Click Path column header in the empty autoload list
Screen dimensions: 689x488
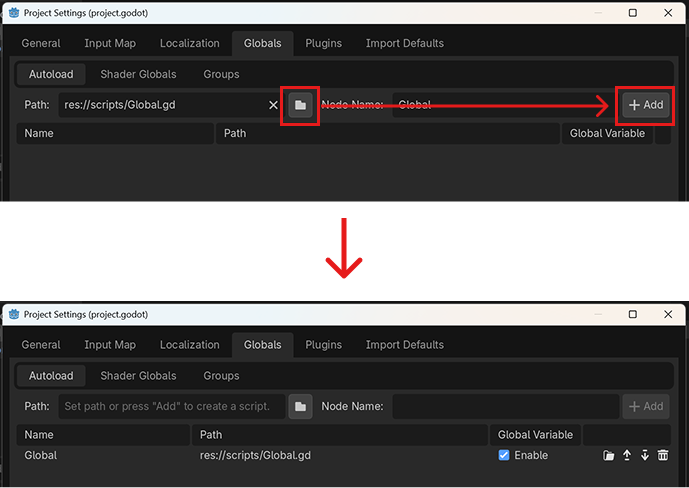click(x=388, y=134)
